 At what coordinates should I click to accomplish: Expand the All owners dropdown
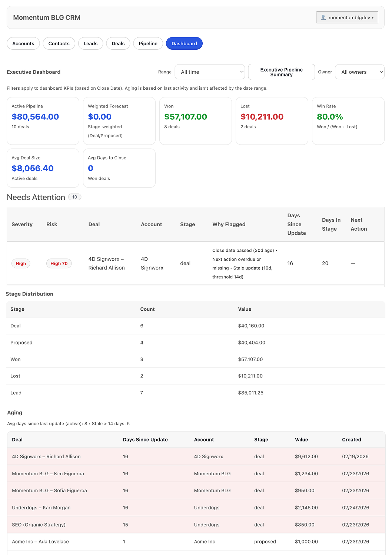(x=359, y=72)
